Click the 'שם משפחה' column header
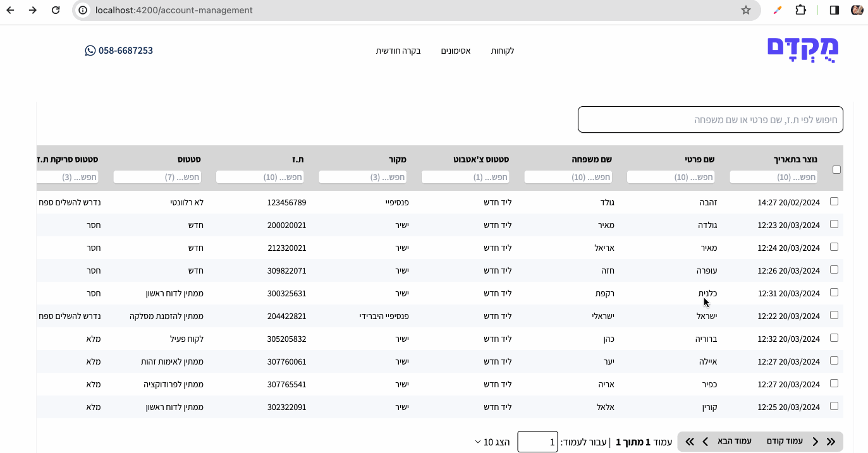This screenshot has height=453, width=868. [592, 159]
